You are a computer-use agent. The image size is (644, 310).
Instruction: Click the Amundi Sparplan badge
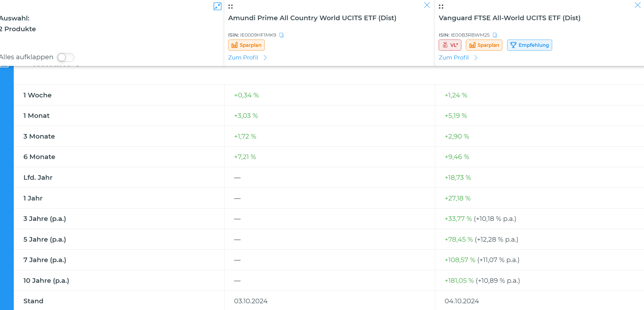(x=246, y=45)
